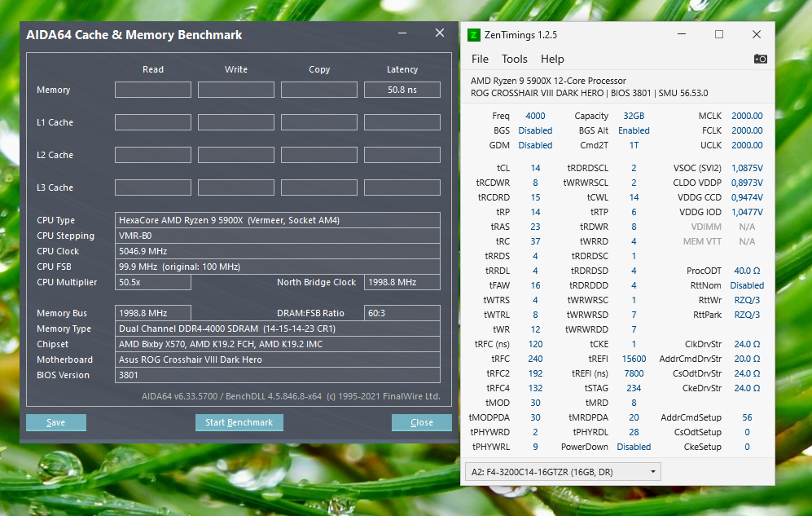Screen dimensions: 812x516
Task: Click the AddrCmdDrvStr value 20.0 Ω
Action: tap(747, 359)
